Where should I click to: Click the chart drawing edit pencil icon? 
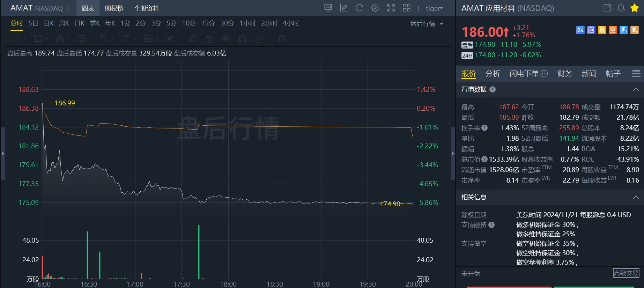click(343, 8)
